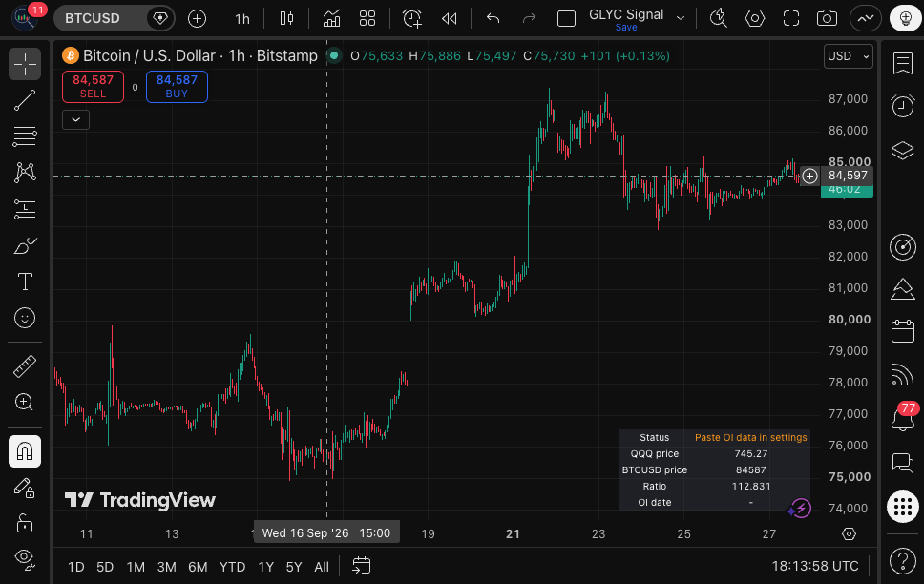Open the watchlist panel
The image size is (924, 584).
902,63
